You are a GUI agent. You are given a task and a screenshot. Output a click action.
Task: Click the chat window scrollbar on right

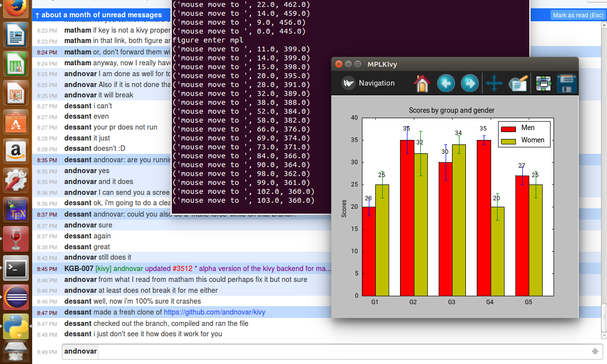(x=604, y=317)
